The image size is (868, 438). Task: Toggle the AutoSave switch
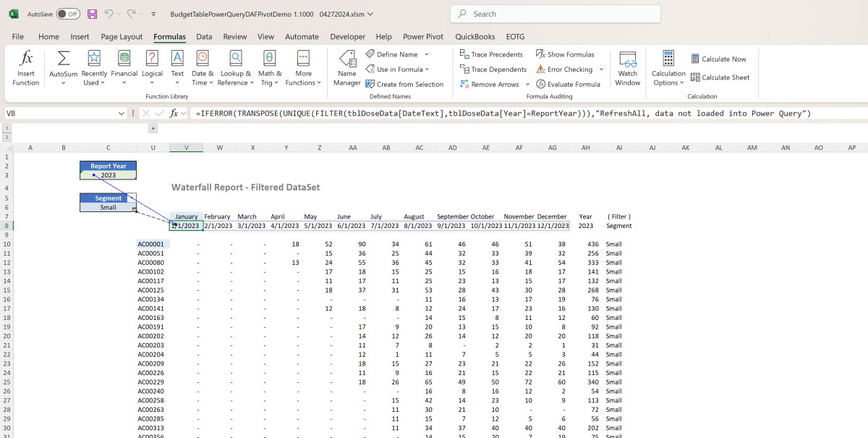(68, 14)
